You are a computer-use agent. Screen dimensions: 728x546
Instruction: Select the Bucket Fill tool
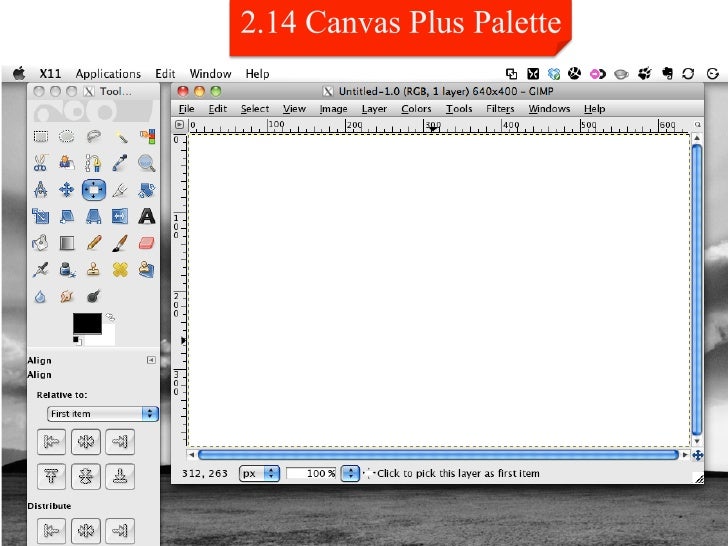pos(41,243)
